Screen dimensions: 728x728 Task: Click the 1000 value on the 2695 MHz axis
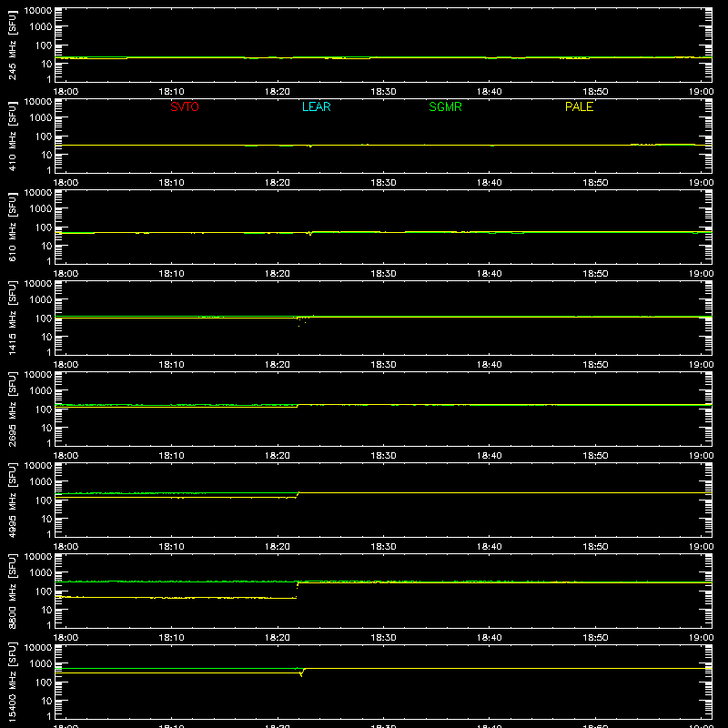pos(41,391)
